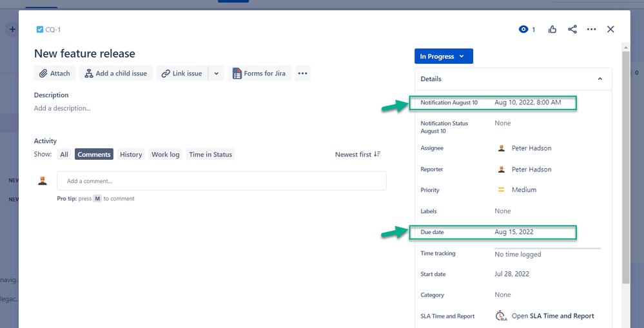The height and width of the screenshot is (328, 644).
Task: Open SLA Time and Report link
Action: point(553,316)
